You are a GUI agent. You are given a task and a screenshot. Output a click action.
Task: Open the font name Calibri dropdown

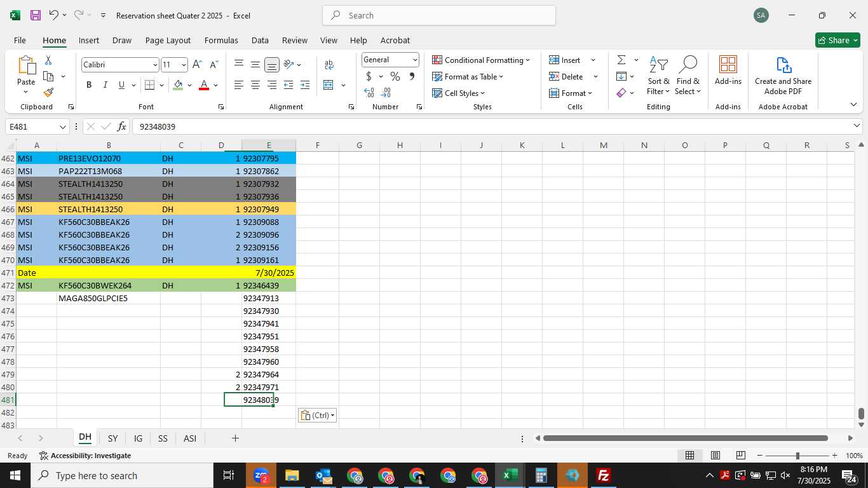[x=154, y=65]
